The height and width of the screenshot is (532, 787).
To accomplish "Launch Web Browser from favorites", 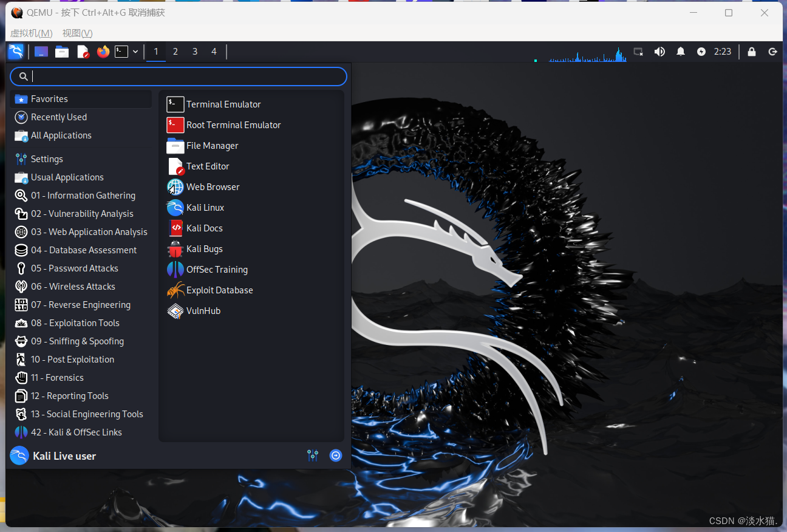I will (251, 187).
